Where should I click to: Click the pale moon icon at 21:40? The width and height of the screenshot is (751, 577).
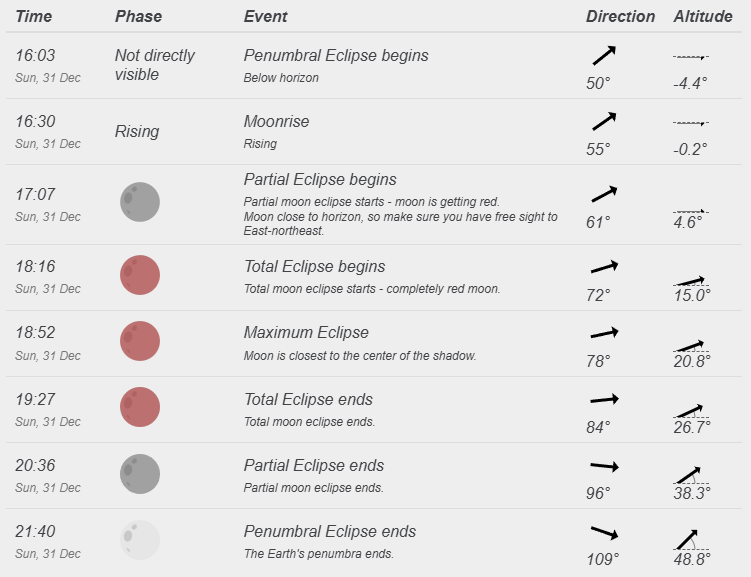pyautogui.click(x=140, y=540)
